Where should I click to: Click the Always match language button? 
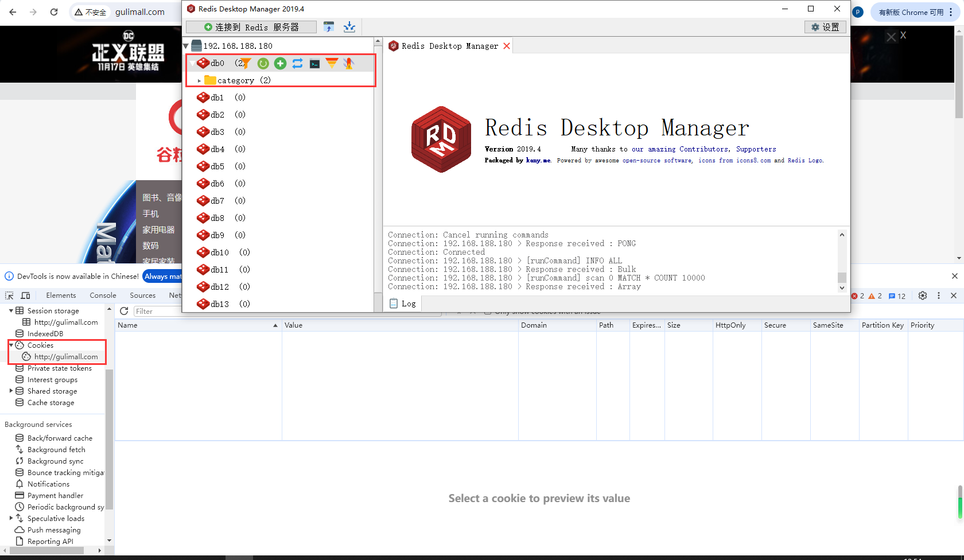click(x=162, y=276)
